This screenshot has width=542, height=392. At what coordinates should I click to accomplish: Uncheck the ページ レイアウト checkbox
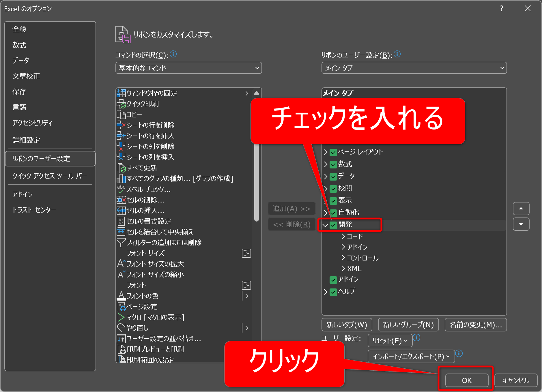(x=333, y=152)
